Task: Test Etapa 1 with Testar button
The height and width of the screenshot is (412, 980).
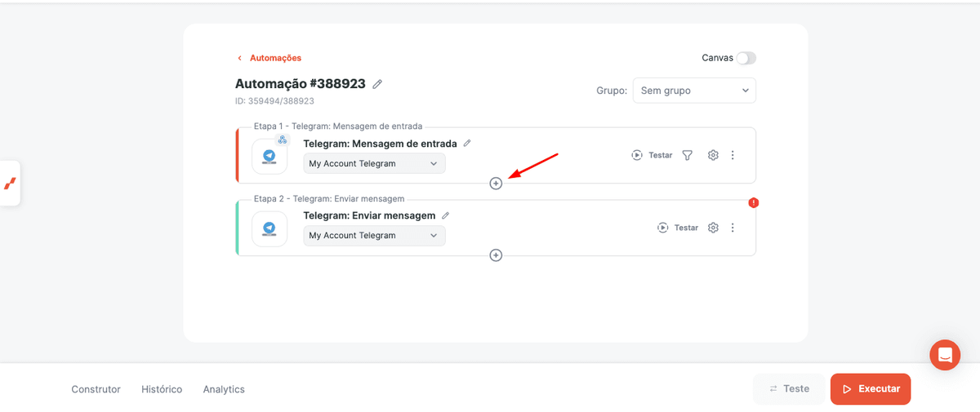Action: pyautogui.click(x=652, y=155)
